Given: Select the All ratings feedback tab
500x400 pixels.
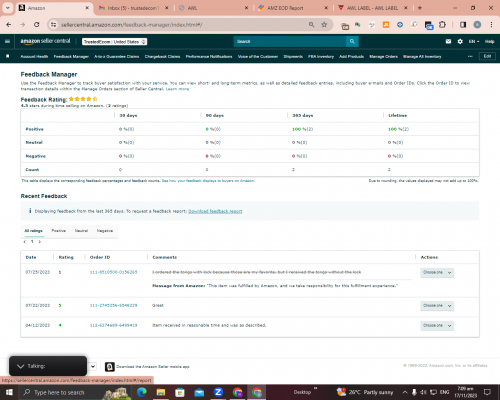Looking at the screenshot, I should click(33, 231).
